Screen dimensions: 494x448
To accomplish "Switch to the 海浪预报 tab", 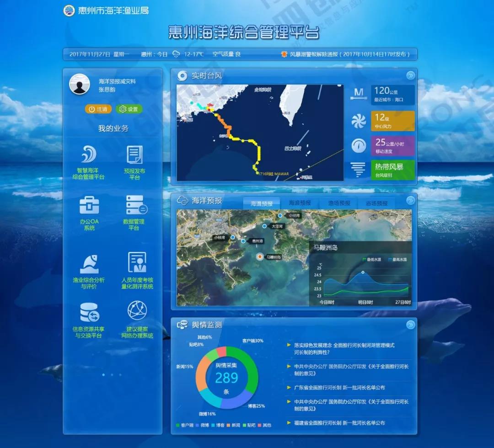I will (x=300, y=203).
